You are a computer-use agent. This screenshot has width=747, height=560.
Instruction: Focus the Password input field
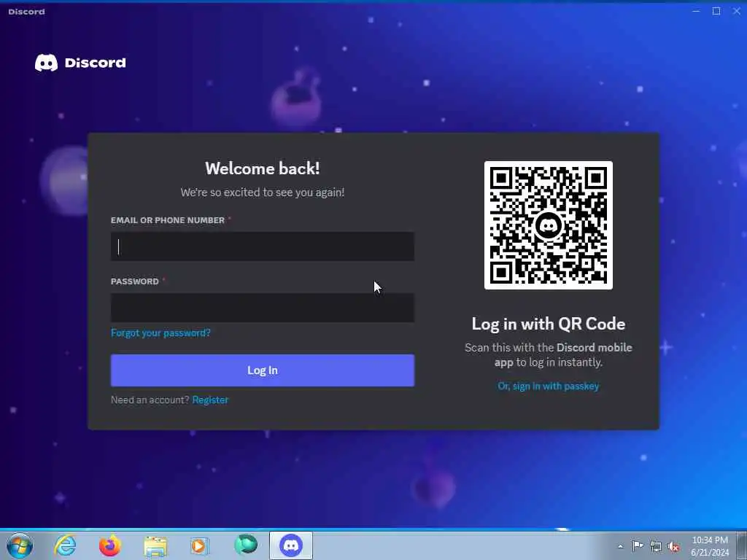263,308
